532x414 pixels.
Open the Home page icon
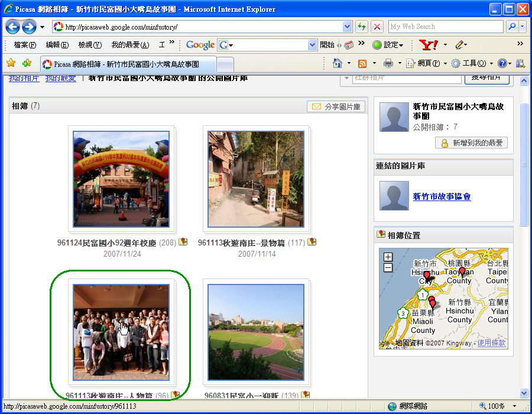(x=337, y=63)
